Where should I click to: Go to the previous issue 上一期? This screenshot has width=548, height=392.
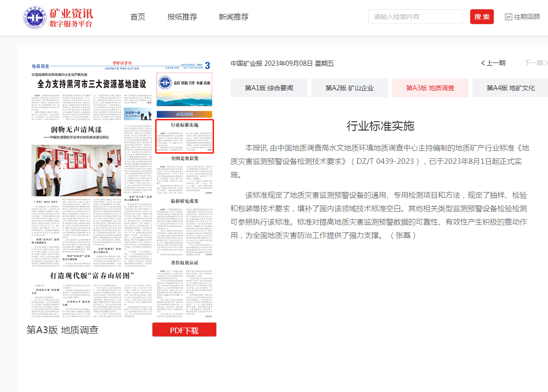coord(493,63)
